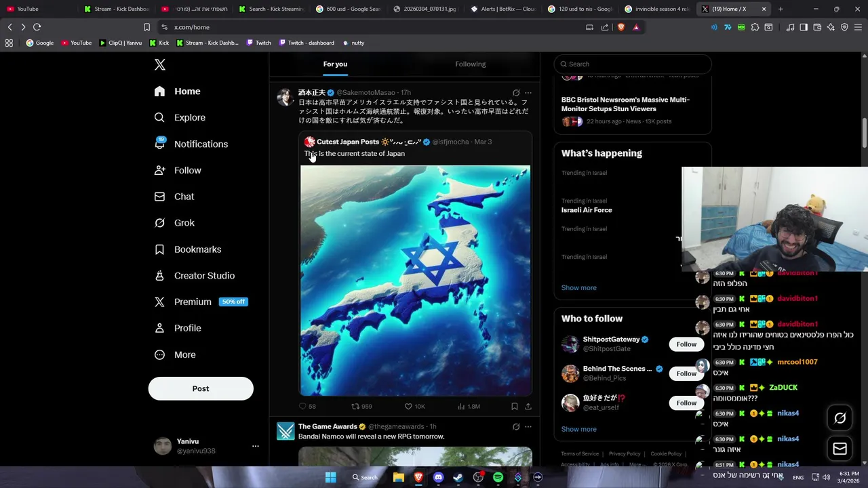The image size is (868, 488).
Task: Open Grok icon on SakemotoMasao post
Action: tap(516, 93)
